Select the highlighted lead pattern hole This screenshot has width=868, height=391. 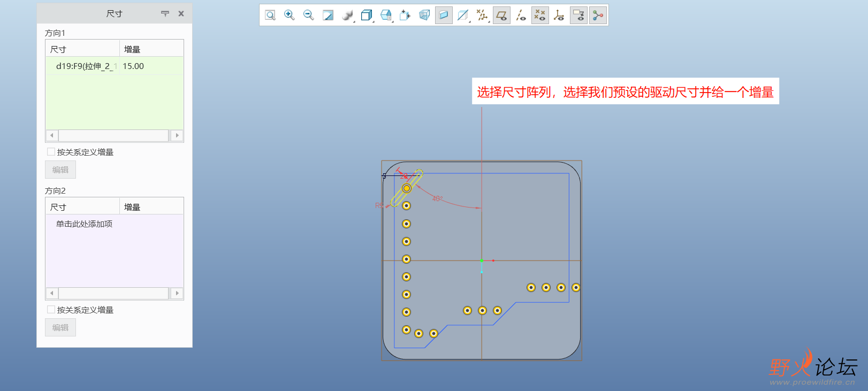[x=407, y=188]
